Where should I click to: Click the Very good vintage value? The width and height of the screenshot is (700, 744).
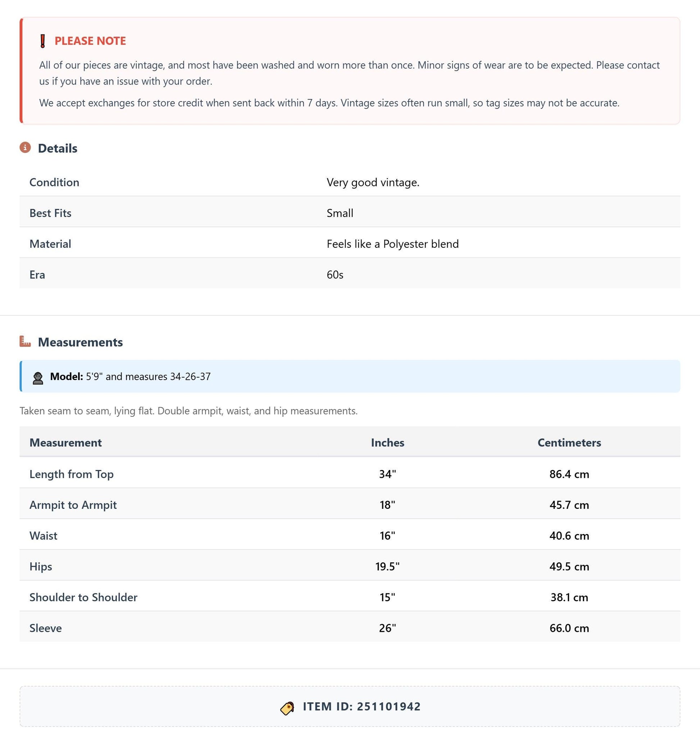click(373, 182)
